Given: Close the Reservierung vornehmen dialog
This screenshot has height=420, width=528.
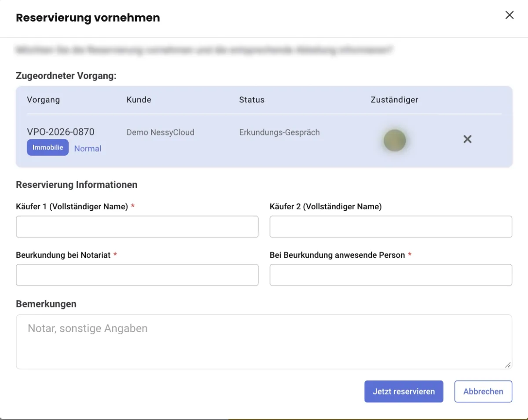Looking at the screenshot, I should (510, 15).
